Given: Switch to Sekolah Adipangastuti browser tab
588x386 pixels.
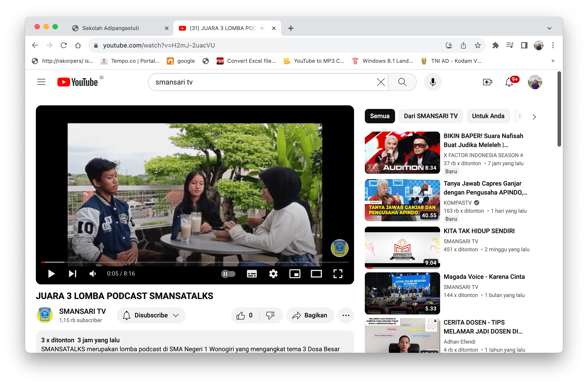Looking at the screenshot, I should pyautogui.click(x=110, y=28).
